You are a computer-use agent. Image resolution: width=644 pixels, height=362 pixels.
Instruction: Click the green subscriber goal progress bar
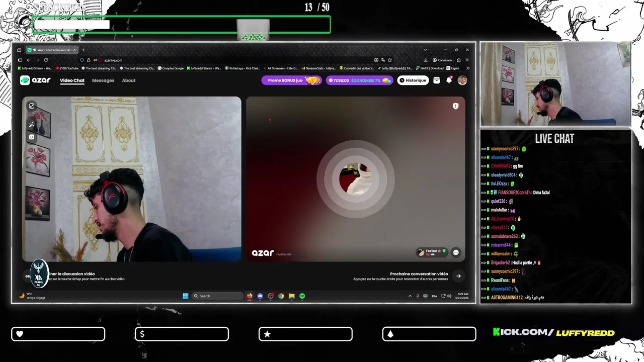point(182,25)
